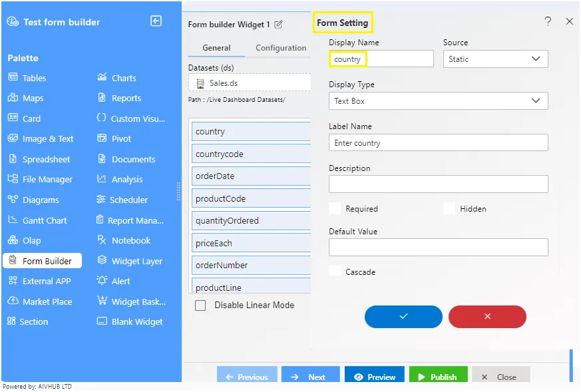Enable the Cascade checkbox

(x=335, y=272)
